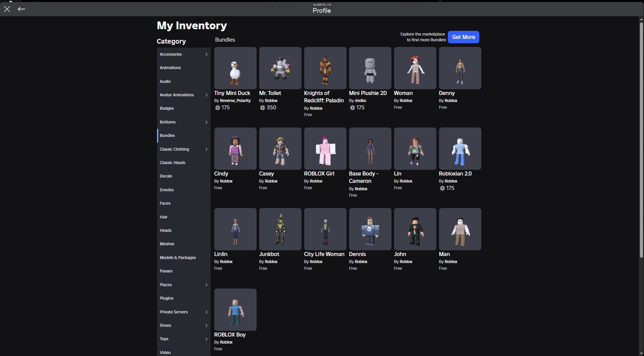This screenshot has height=356, width=644.
Task: Expand the Tops category chevron
Action: 206,339
